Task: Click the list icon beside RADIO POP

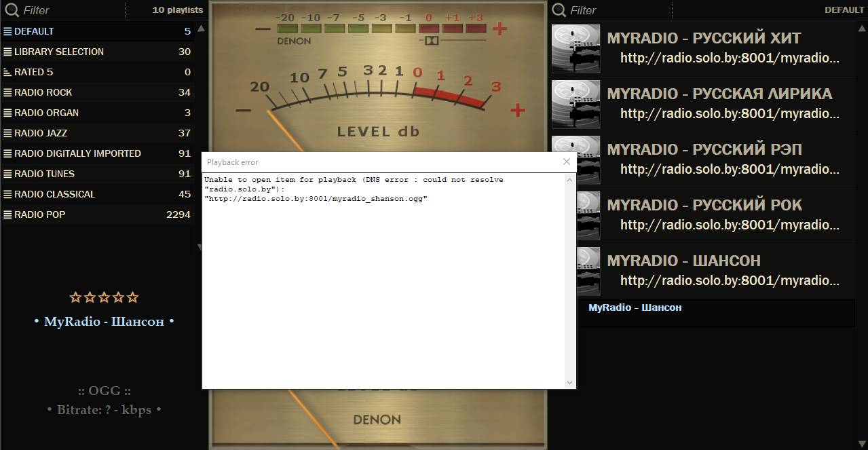Action: pos(7,214)
